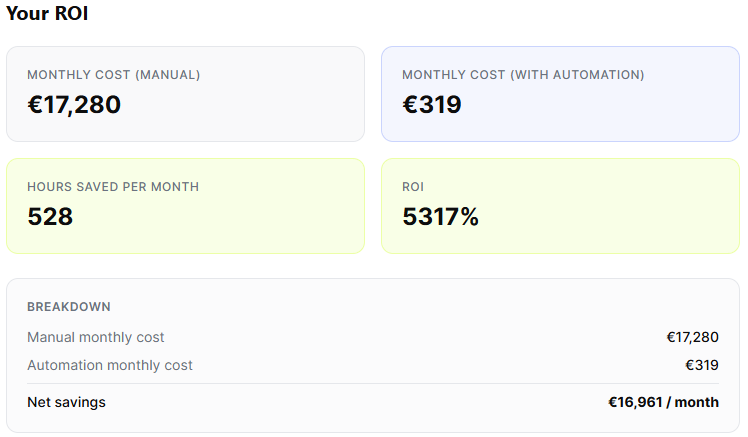Click the Monthly Cost (Manual) caption text
This screenshot has height=437, width=748.
(114, 75)
